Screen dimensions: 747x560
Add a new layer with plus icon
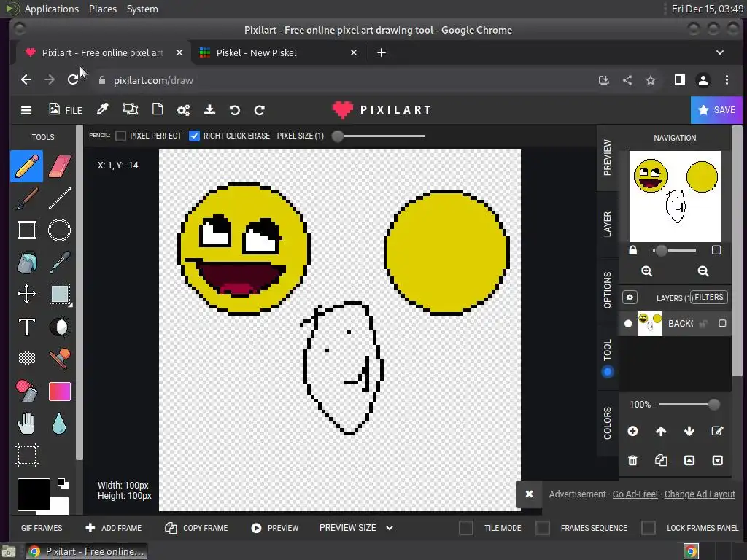632,432
